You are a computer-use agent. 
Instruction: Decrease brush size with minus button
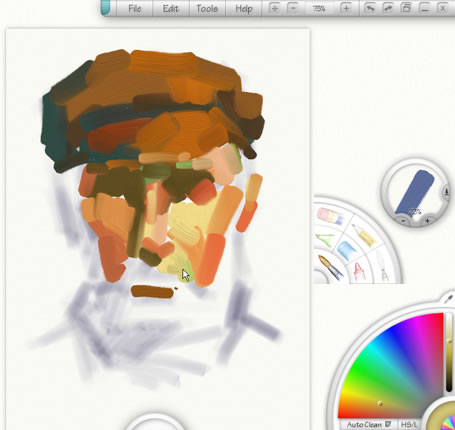(x=403, y=220)
